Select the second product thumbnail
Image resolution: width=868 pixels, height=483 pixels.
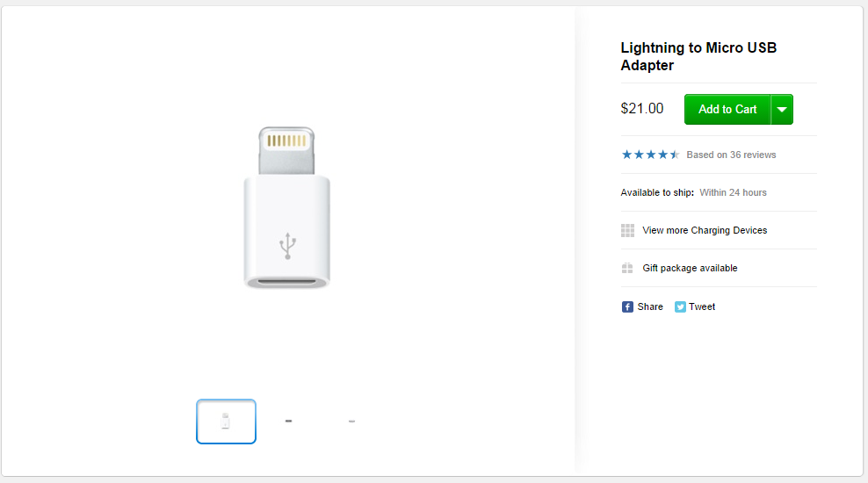(x=288, y=421)
